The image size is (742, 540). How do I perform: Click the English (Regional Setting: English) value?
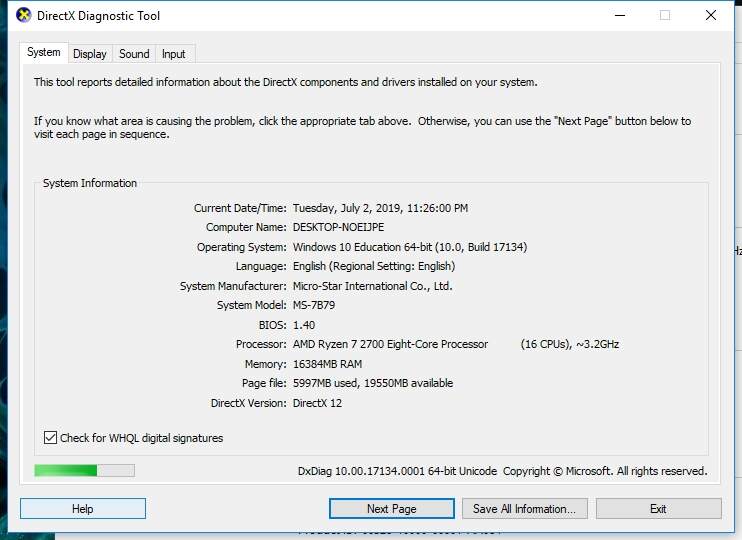coord(374,266)
